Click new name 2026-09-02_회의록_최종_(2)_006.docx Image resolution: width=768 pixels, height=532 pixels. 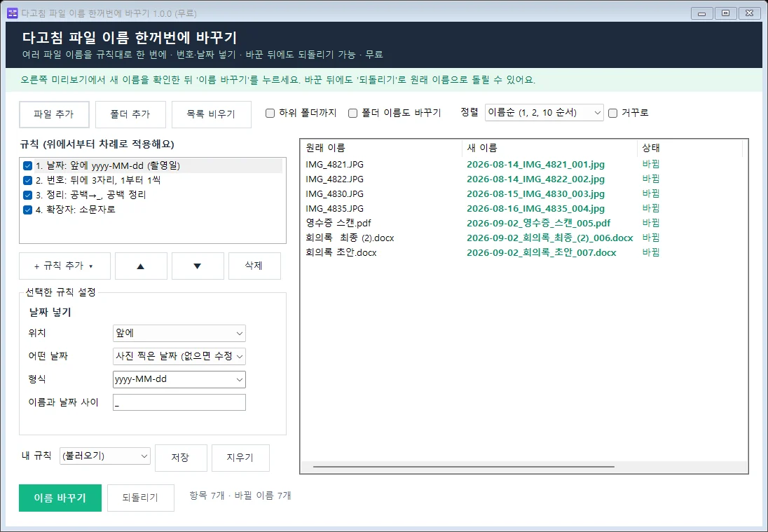(x=549, y=238)
